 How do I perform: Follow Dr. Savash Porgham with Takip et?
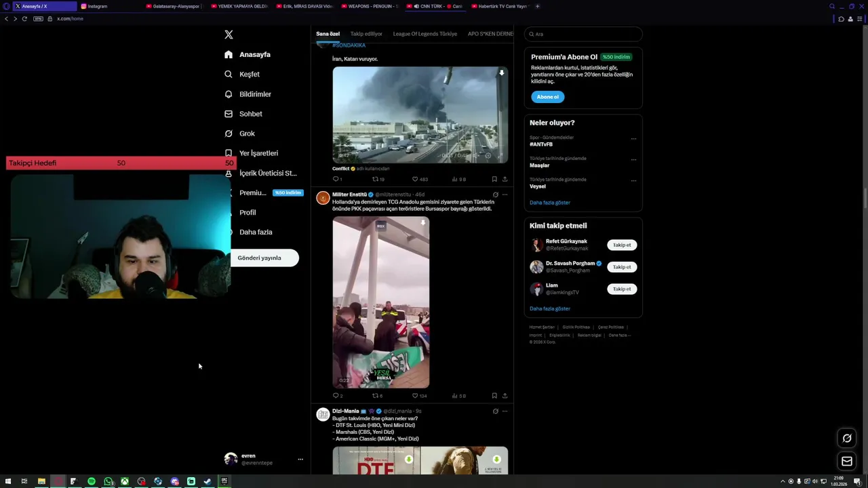pos(622,267)
